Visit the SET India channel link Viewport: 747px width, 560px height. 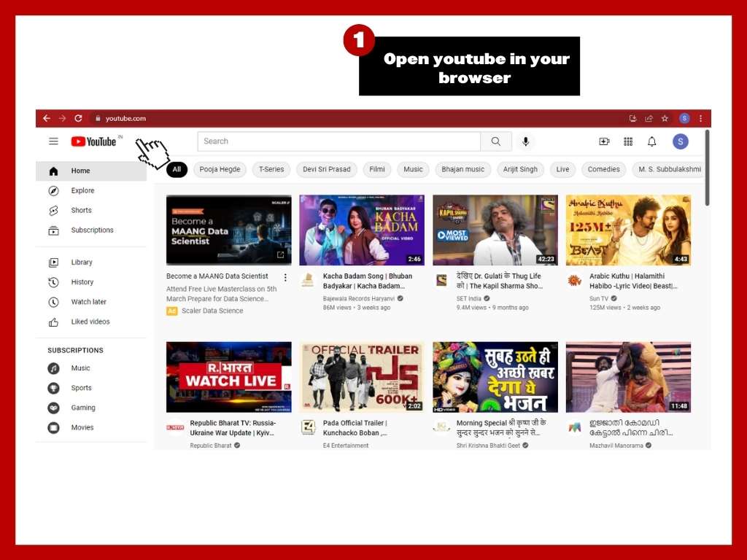point(469,298)
